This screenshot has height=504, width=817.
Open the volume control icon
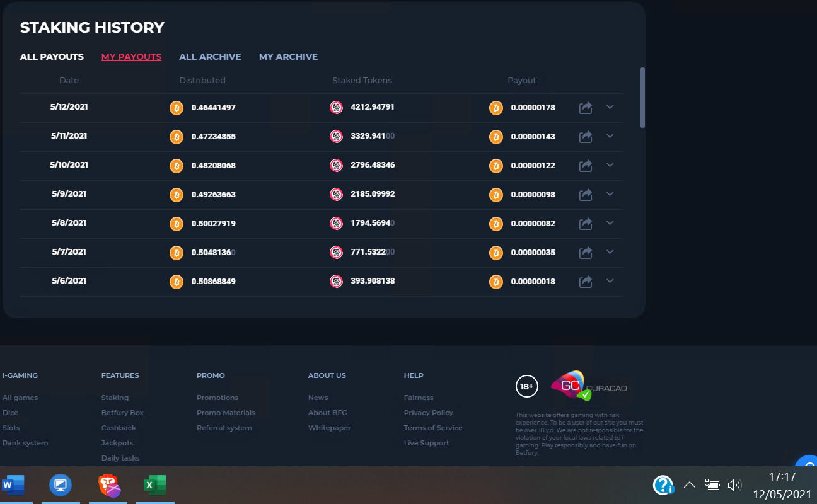tap(734, 485)
